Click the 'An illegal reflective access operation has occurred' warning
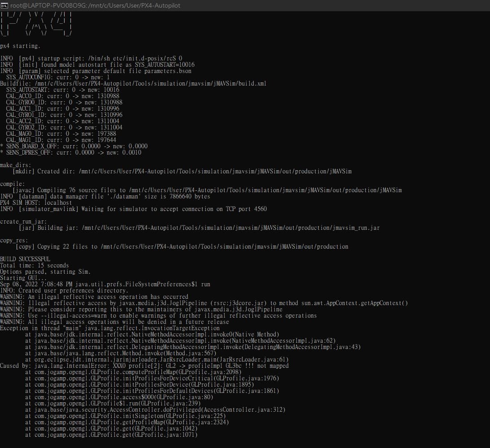The height and width of the screenshot is (448, 490). point(94,297)
